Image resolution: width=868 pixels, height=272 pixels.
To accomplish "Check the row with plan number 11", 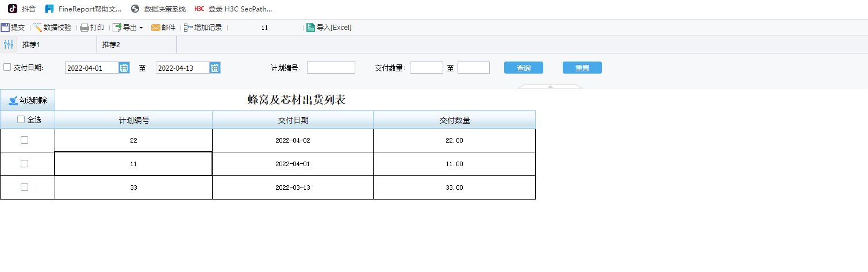I will tap(24, 163).
